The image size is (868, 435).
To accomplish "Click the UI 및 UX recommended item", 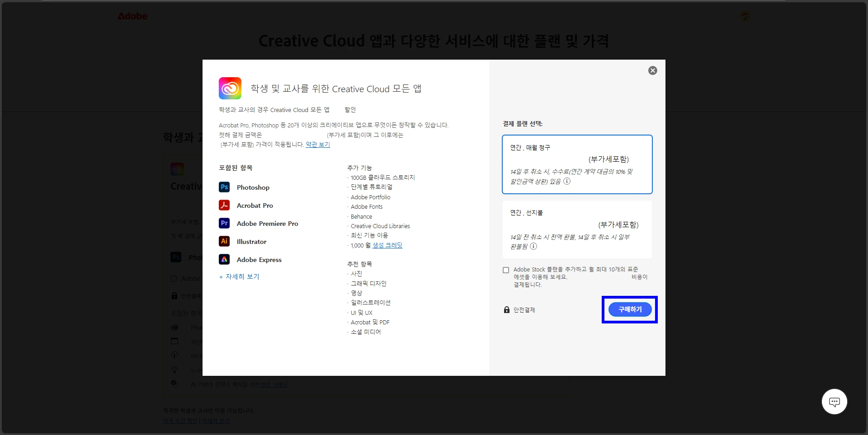I will click(x=362, y=313).
